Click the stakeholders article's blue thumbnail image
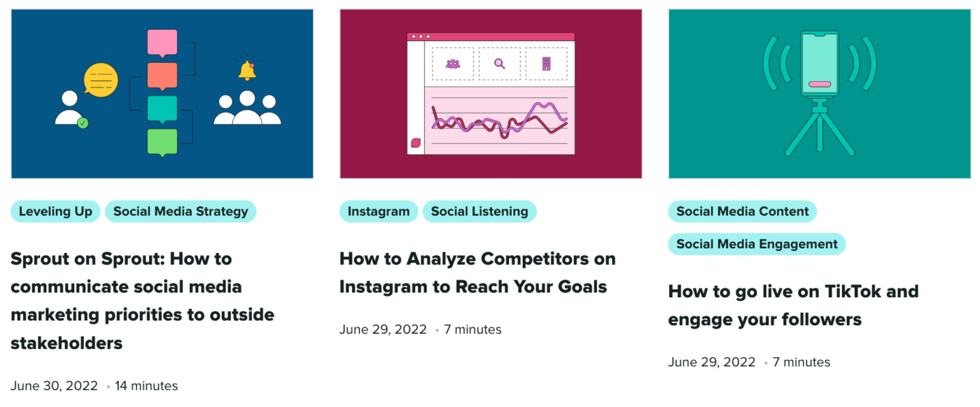 [162, 93]
